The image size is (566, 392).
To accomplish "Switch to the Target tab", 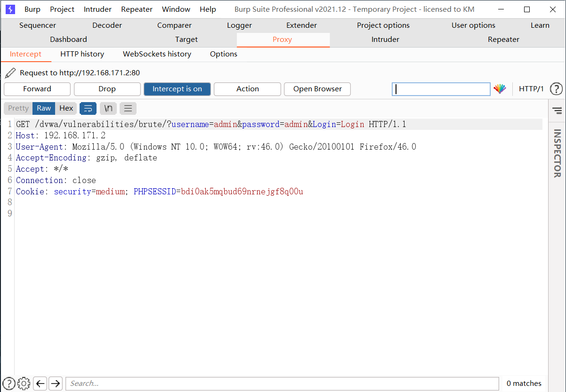I will coord(186,40).
